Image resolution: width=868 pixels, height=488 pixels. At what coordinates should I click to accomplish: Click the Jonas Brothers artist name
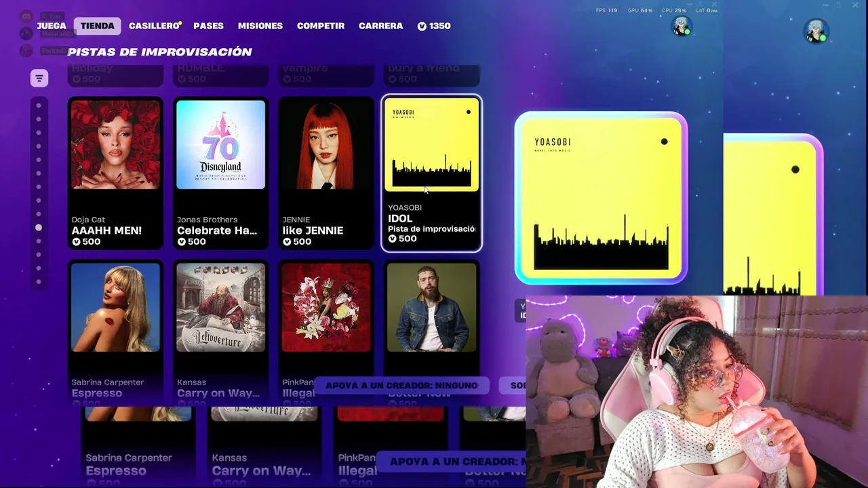pyautogui.click(x=207, y=220)
